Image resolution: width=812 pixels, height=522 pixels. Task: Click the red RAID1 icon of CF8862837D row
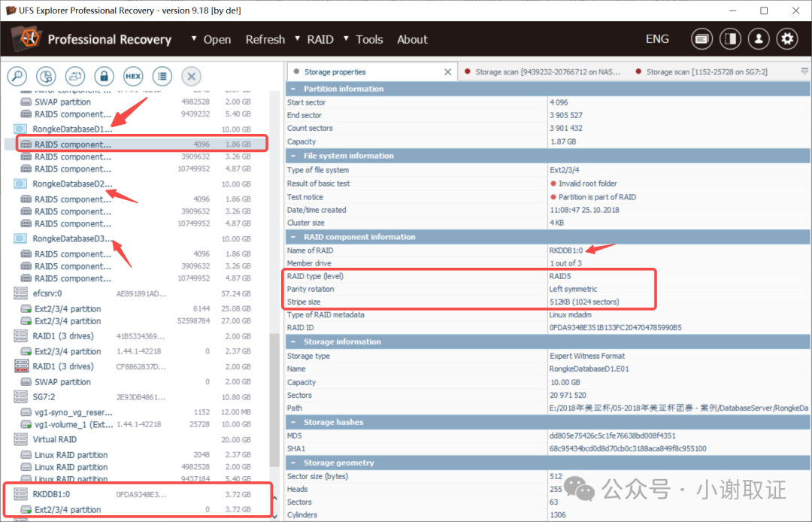(x=21, y=366)
